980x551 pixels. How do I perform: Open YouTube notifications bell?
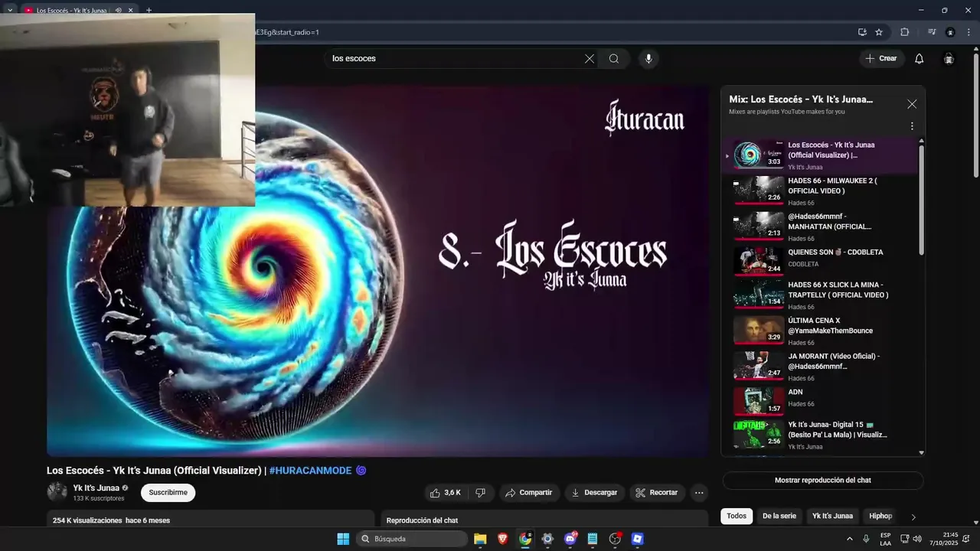(920, 59)
